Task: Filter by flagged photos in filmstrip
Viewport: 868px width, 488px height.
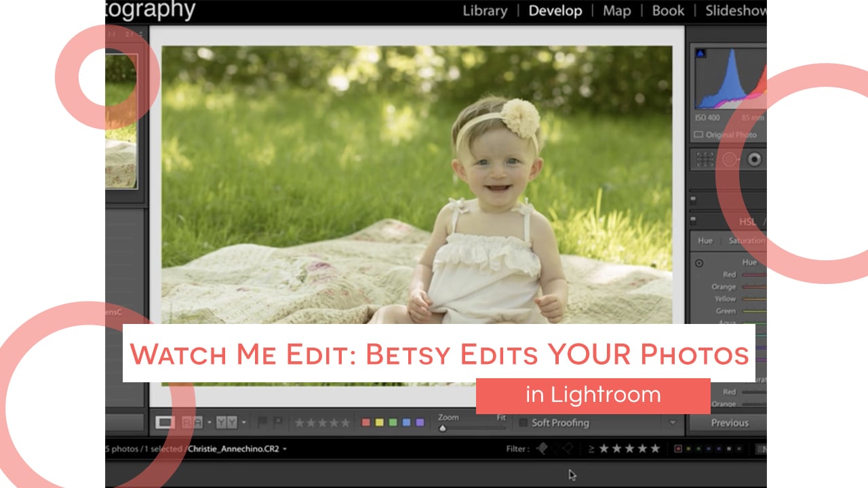Action: [542, 448]
